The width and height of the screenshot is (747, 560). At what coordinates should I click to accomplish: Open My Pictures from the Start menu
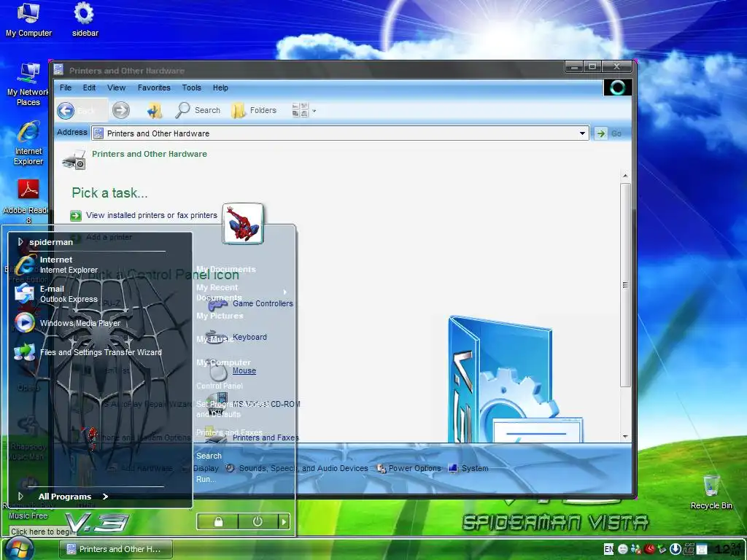click(x=220, y=316)
